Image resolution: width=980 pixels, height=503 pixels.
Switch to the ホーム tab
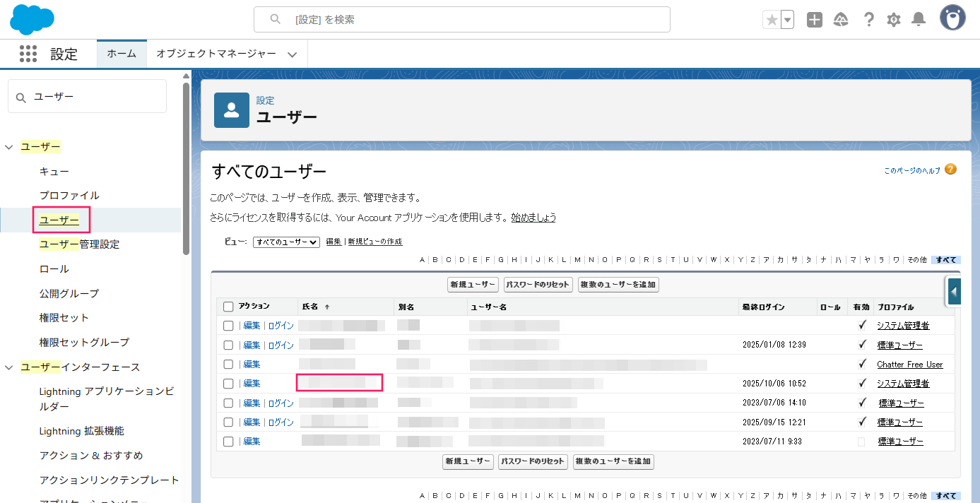122,54
